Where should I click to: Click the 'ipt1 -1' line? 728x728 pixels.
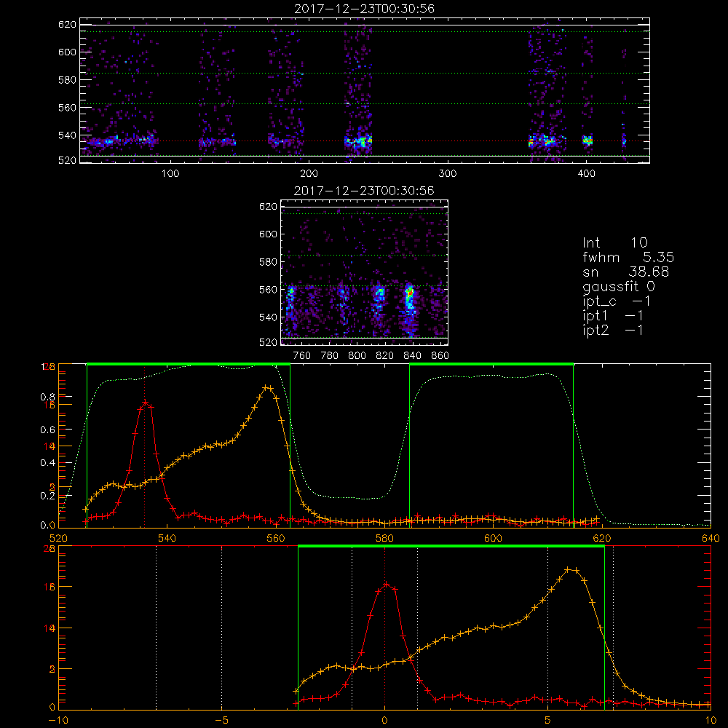pyautogui.click(x=613, y=315)
